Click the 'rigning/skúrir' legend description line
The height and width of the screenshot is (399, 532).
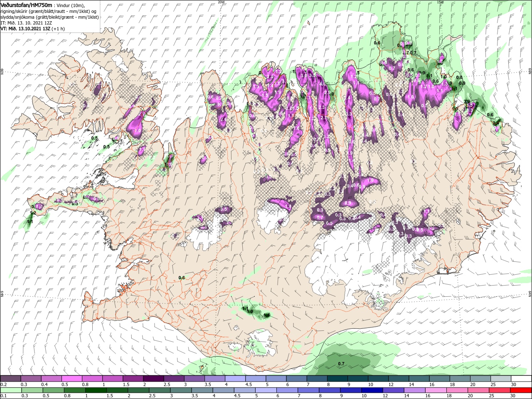click(x=48, y=11)
